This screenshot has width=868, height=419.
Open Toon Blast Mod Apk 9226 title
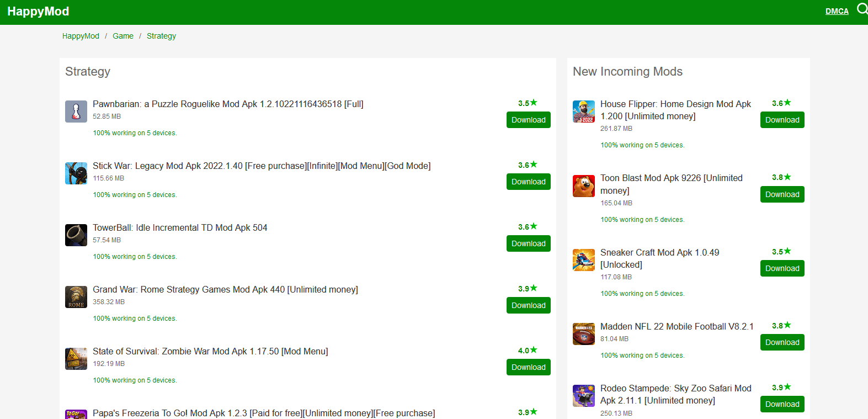(672, 184)
